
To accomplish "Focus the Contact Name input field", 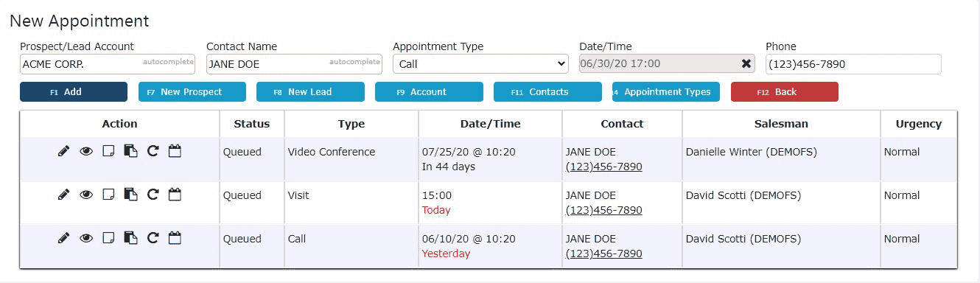I will 294,64.
